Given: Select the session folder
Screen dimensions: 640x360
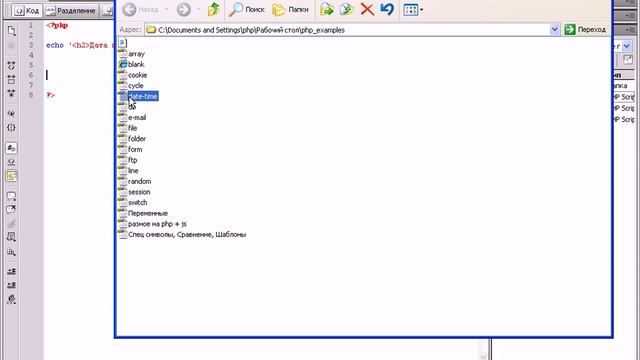Looking at the screenshot, I should [134, 192].
